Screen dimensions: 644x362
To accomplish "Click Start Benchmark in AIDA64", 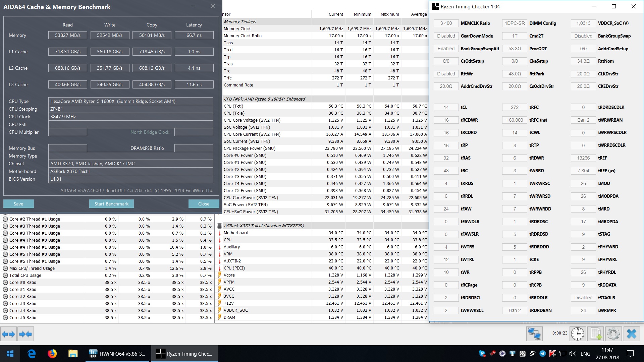I will click(111, 204).
